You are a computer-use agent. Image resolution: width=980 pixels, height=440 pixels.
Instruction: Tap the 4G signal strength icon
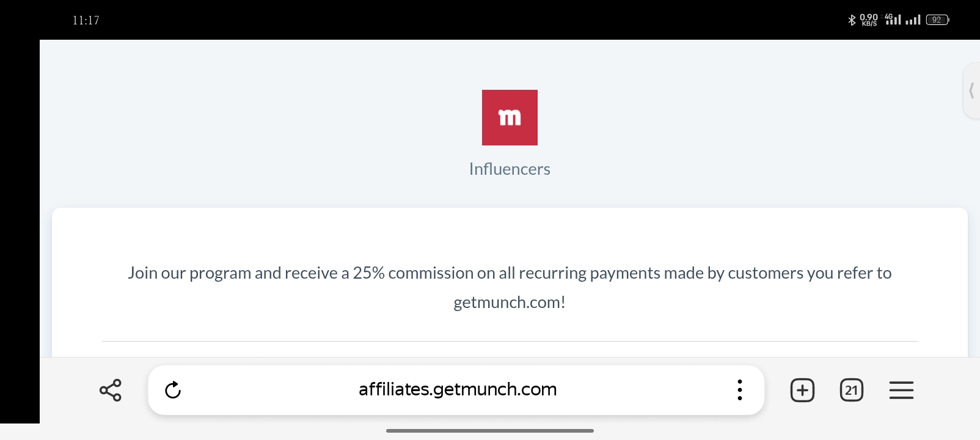point(893,20)
